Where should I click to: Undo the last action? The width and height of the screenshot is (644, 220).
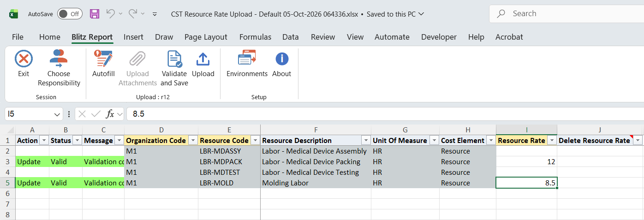[110, 14]
